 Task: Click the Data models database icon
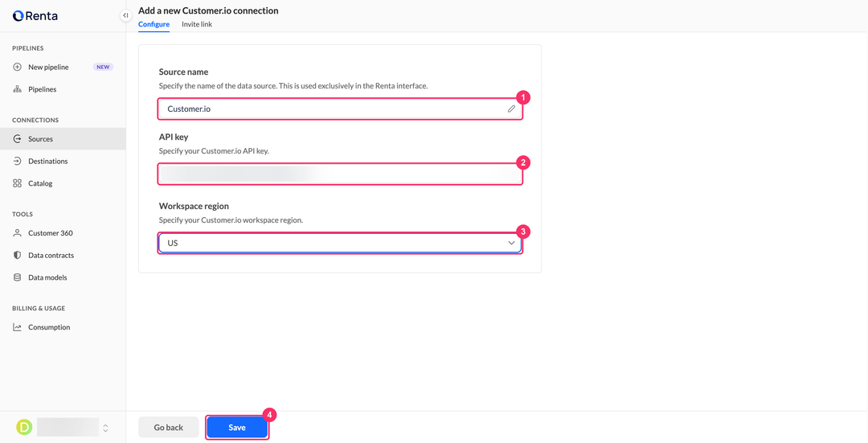pyautogui.click(x=17, y=277)
